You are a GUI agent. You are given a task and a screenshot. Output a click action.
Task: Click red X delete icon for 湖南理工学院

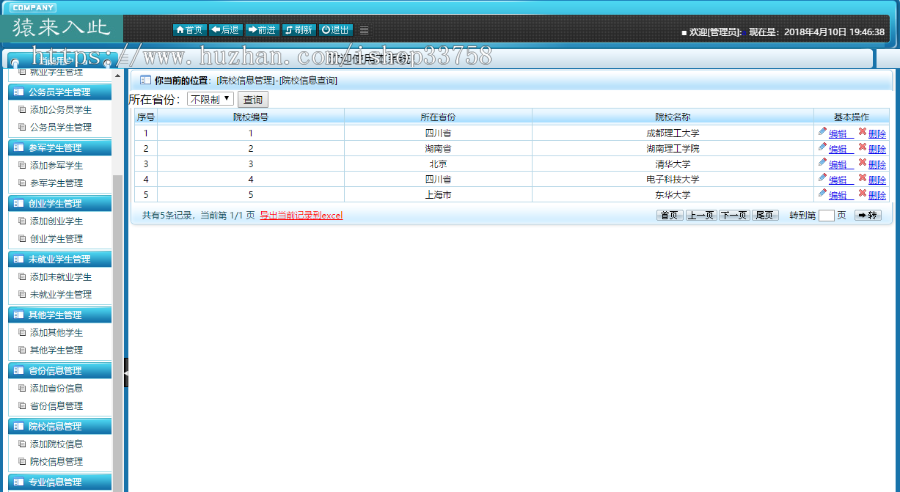point(862,148)
